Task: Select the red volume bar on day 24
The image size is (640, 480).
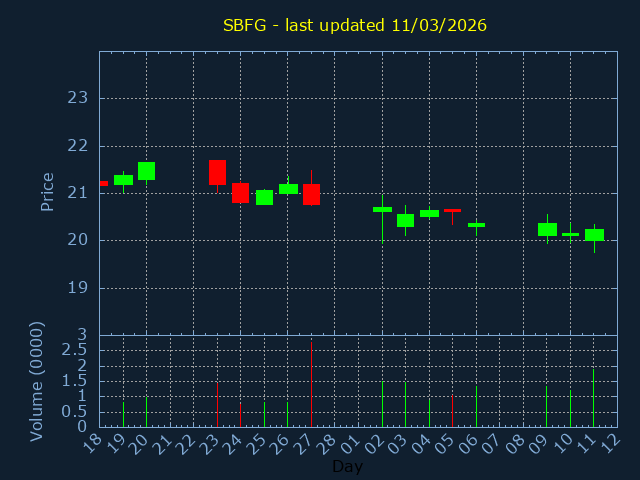Action: (240, 414)
